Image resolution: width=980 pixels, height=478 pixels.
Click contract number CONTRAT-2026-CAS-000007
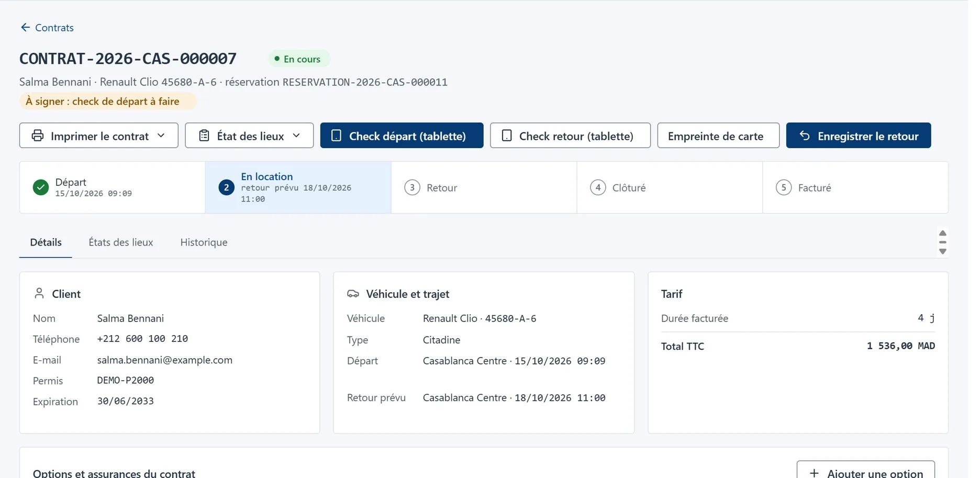pos(128,59)
